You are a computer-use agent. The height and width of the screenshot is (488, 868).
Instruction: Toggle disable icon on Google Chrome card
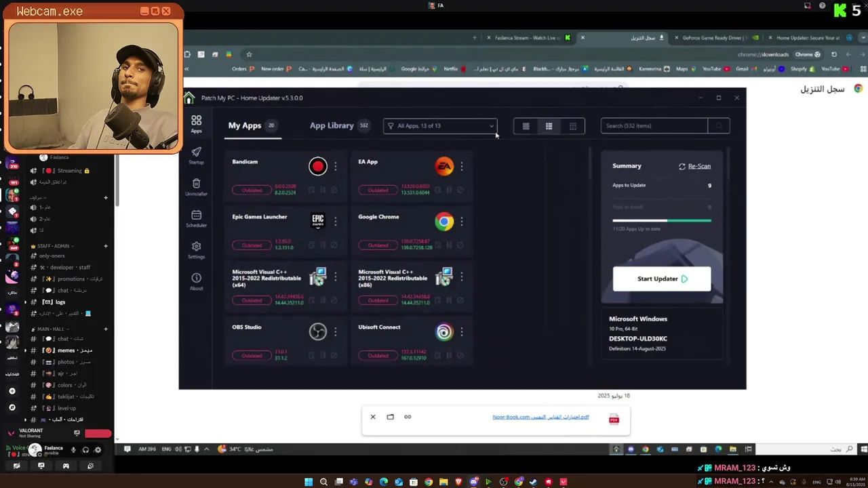[460, 245]
